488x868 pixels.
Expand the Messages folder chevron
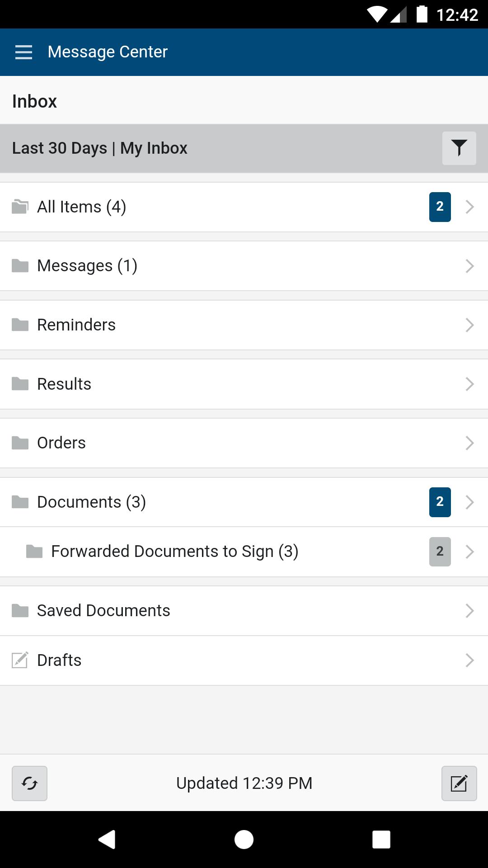pyautogui.click(x=469, y=266)
